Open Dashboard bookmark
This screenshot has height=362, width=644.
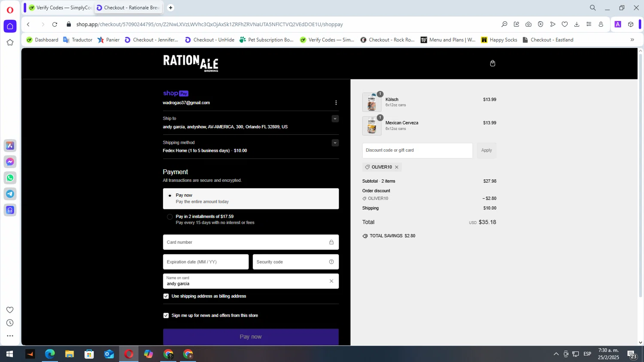(x=42, y=40)
